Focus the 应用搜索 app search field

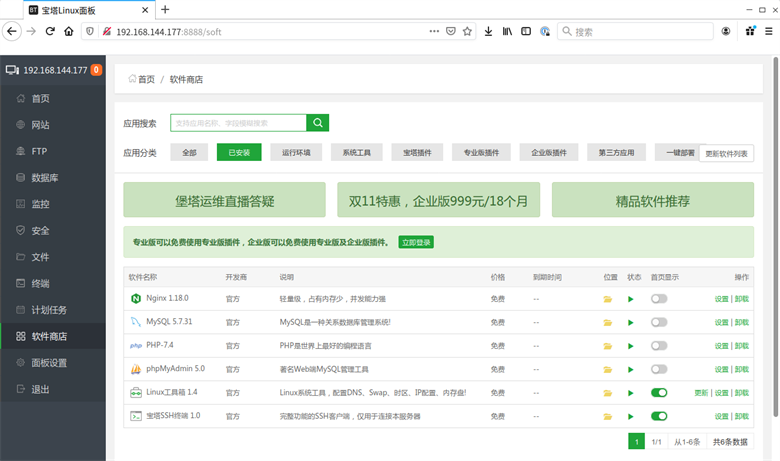pos(238,123)
